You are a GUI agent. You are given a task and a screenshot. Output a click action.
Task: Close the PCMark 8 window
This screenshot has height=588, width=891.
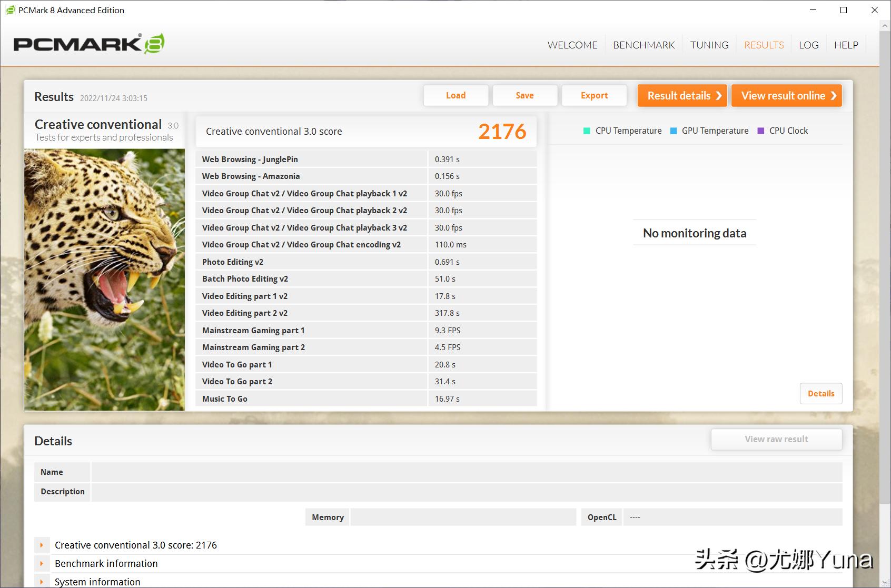[x=875, y=10]
